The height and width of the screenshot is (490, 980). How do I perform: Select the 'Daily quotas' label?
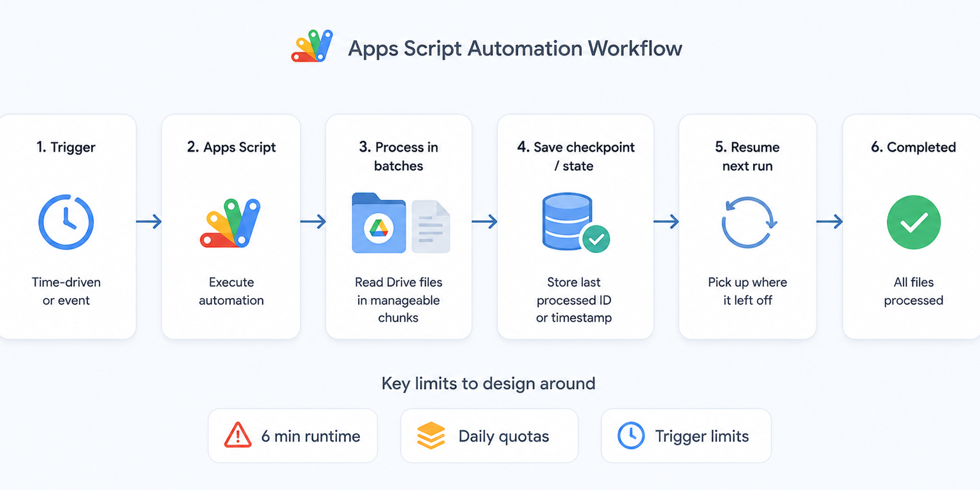(504, 436)
